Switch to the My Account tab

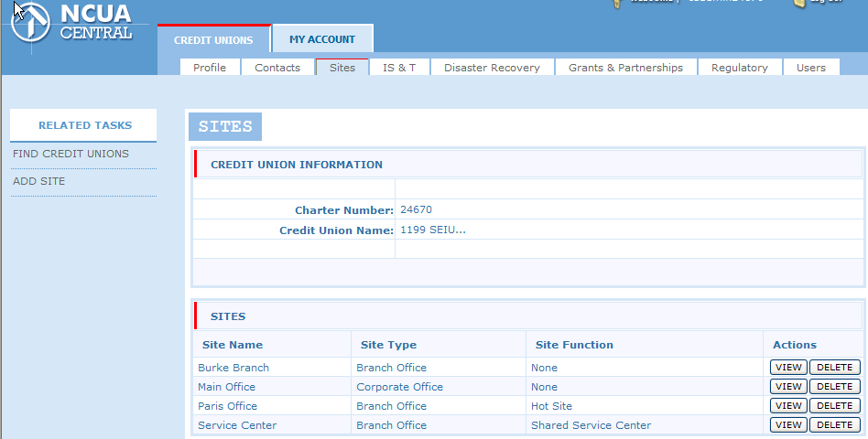coord(322,39)
